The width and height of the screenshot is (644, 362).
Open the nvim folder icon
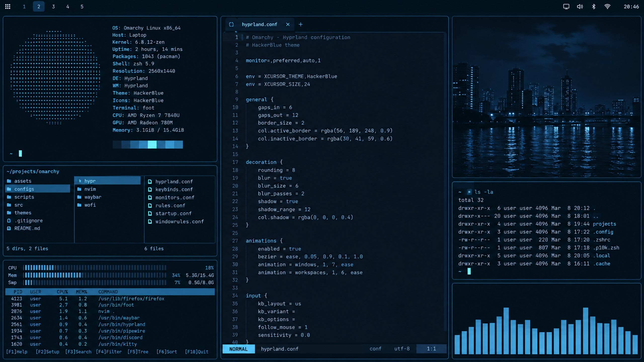79,189
